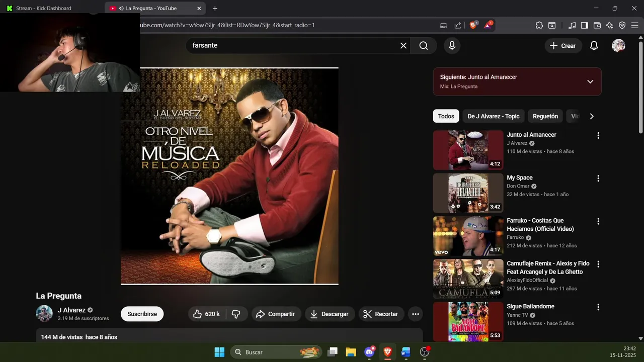Click Farruko channel name under video
Screen dimensions: 644x362
pos(515,237)
